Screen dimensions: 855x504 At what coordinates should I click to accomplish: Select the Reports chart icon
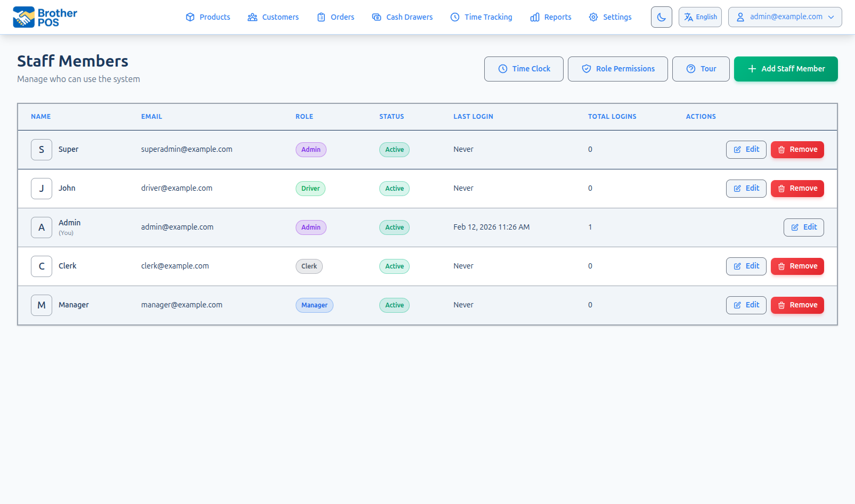[x=535, y=17]
